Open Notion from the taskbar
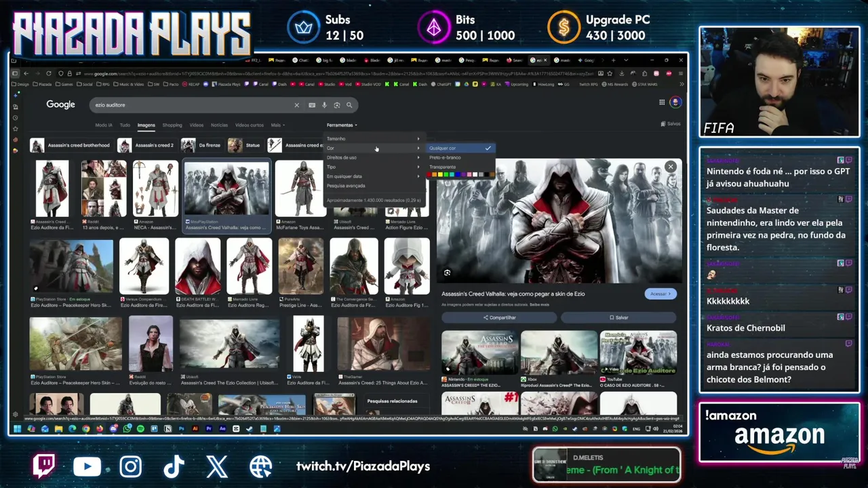 click(x=168, y=428)
